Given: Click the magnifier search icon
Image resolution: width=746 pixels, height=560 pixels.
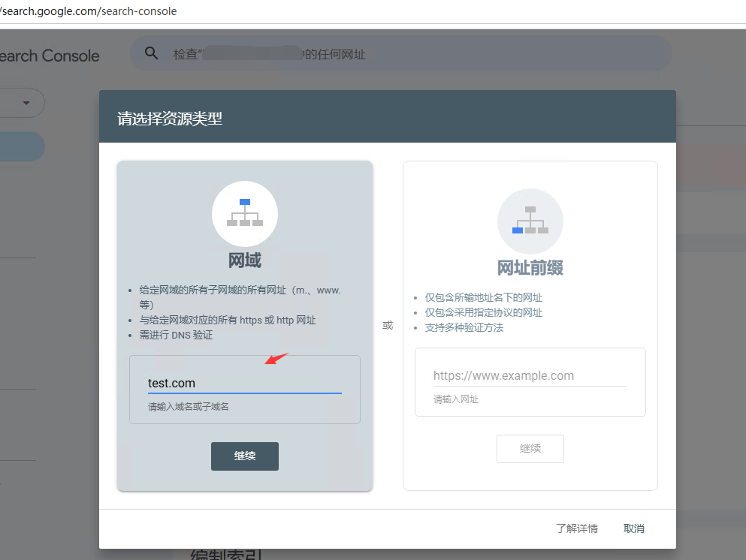Looking at the screenshot, I should tap(152, 53).
